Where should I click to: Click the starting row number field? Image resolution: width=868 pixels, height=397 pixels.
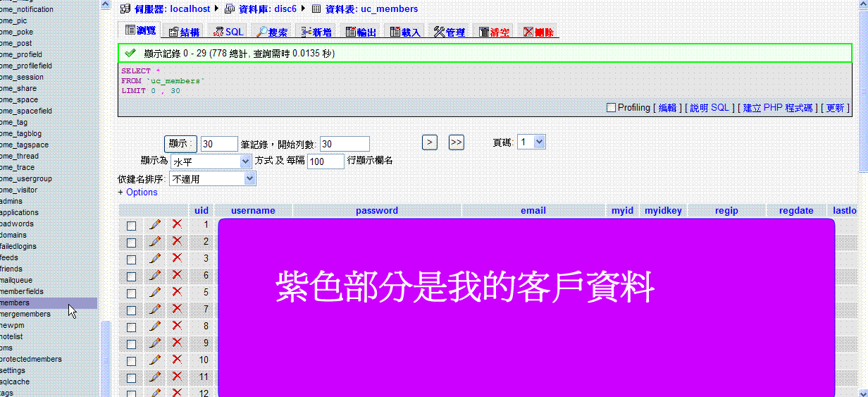pyautogui.click(x=345, y=144)
